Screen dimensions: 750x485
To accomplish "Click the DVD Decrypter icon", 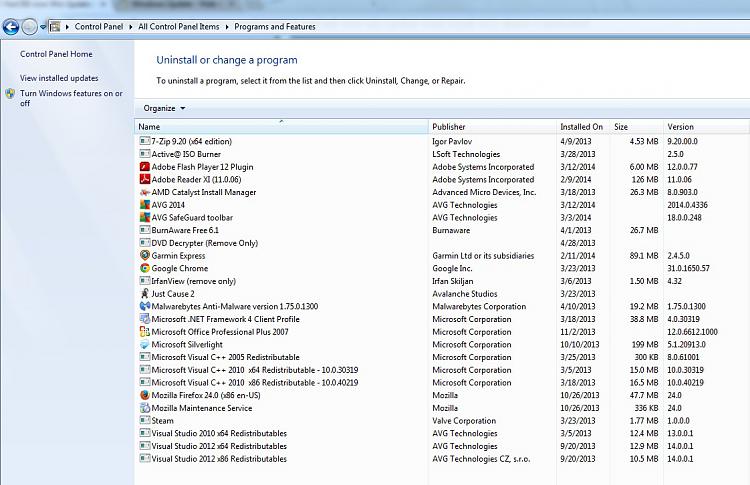I will (144, 243).
